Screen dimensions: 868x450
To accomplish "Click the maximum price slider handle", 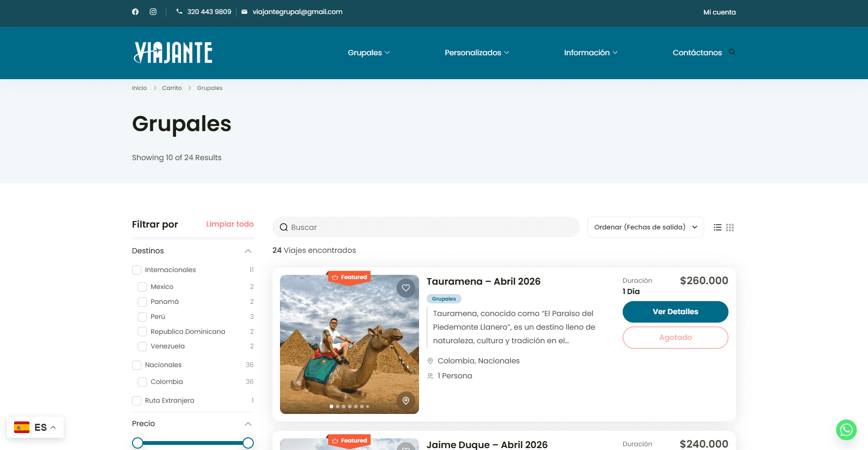I will pyautogui.click(x=248, y=443).
